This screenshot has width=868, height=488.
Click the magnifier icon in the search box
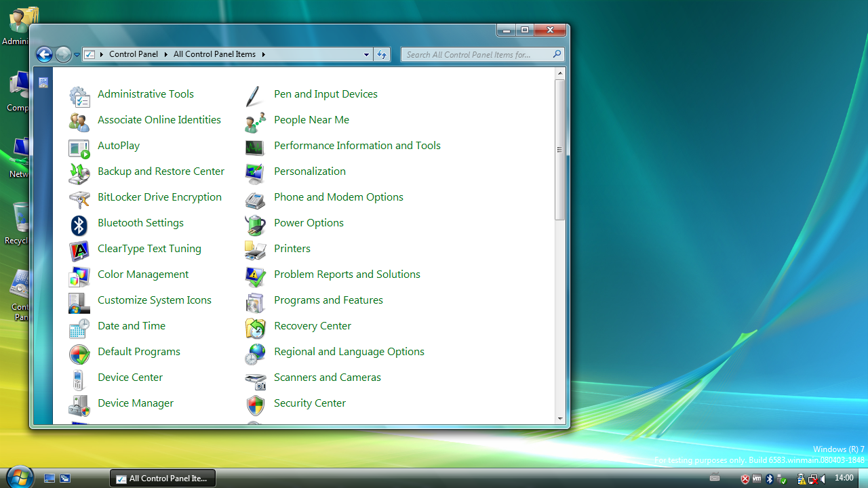557,54
